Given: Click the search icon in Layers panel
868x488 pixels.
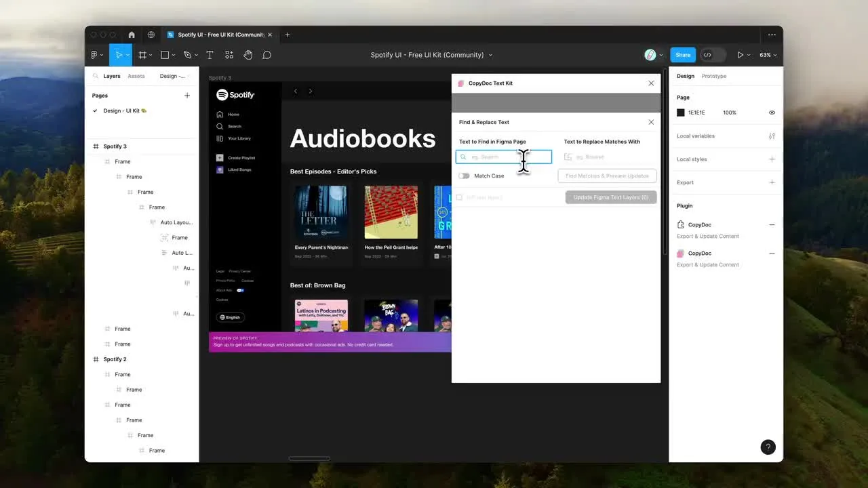Looking at the screenshot, I should pos(96,77).
